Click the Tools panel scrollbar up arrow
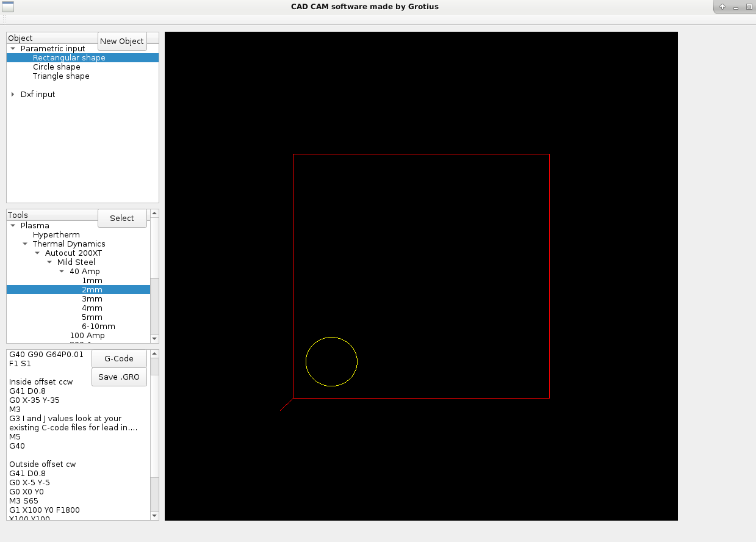The width and height of the screenshot is (756, 542). coord(154,213)
